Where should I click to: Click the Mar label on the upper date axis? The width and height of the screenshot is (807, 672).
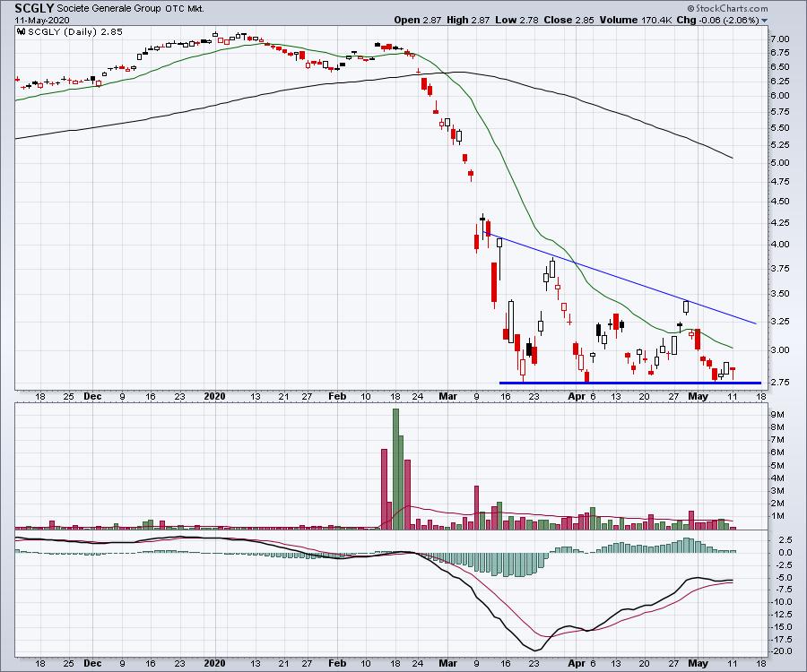pyautogui.click(x=448, y=394)
